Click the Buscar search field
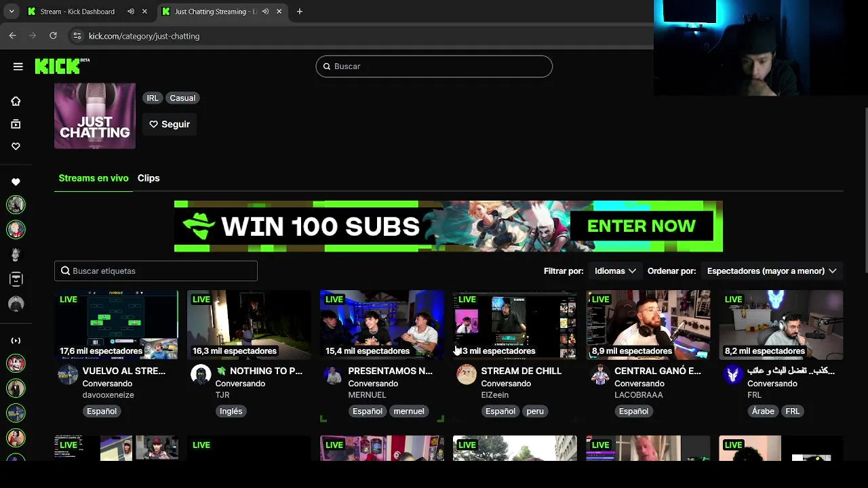The height and width of the screenshot is (488, 868). pyautogui.click(x=434, y=66)
